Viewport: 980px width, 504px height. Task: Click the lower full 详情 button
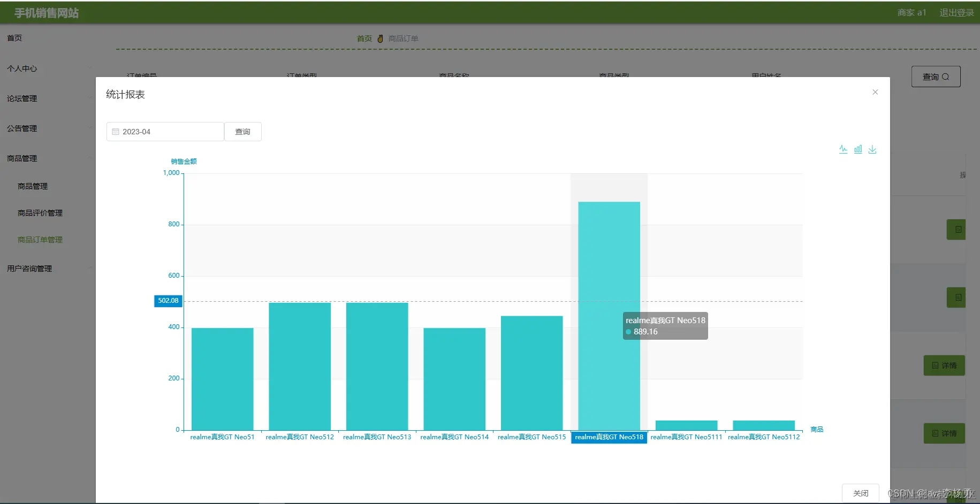click(x=944, y=433)
